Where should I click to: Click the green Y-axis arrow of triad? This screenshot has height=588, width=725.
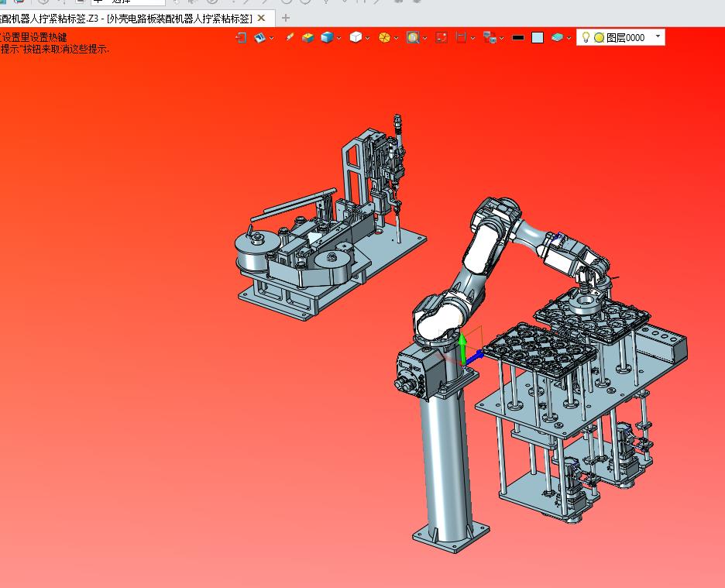click(x=463, y=346)
